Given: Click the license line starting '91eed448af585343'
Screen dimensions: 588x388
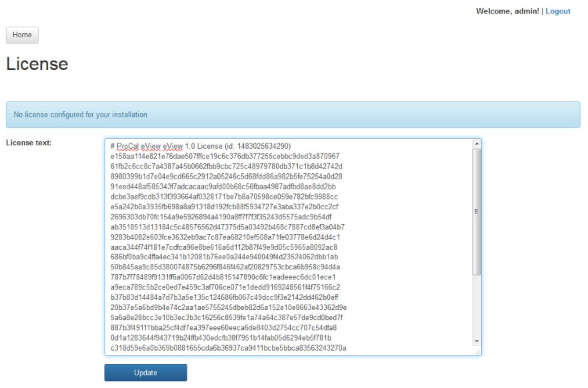Looking at the screenshot, I should tap(223, 187).
